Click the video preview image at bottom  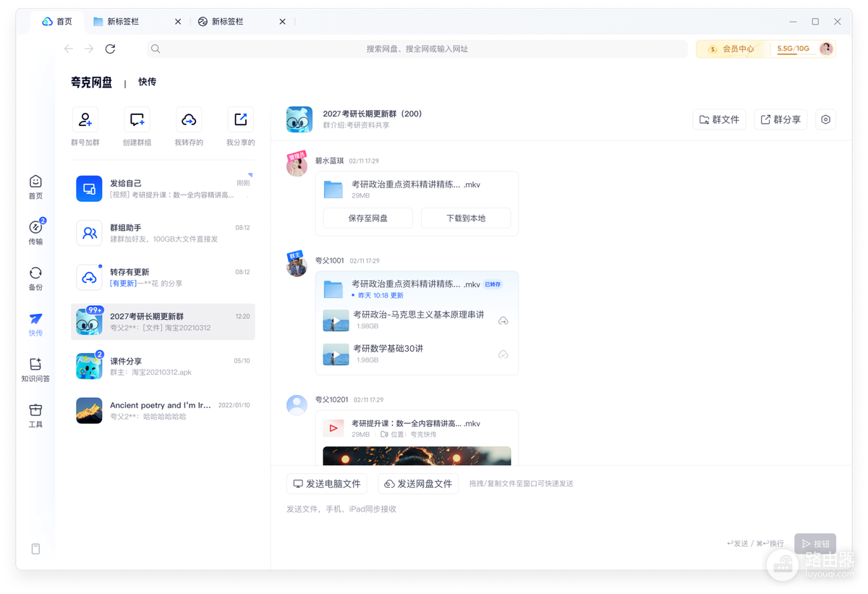417,455
